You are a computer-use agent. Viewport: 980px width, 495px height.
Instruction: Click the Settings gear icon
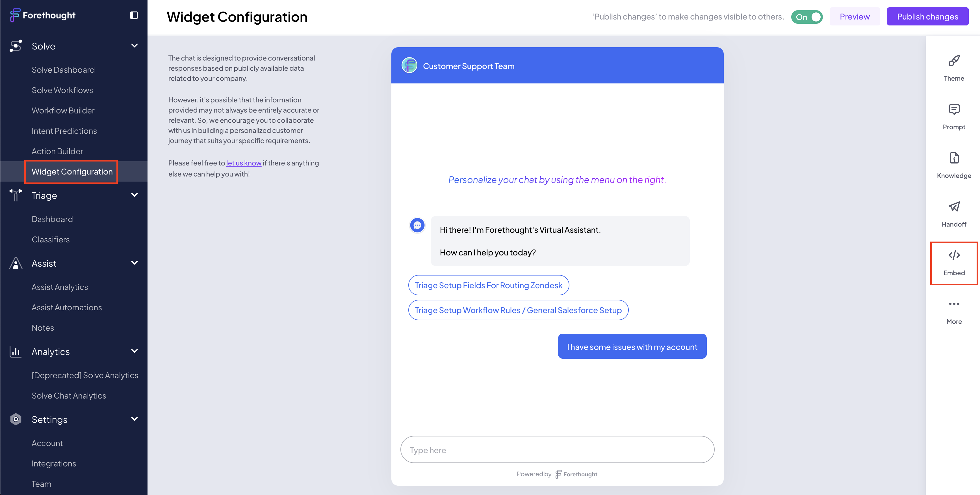click(16, 419)
